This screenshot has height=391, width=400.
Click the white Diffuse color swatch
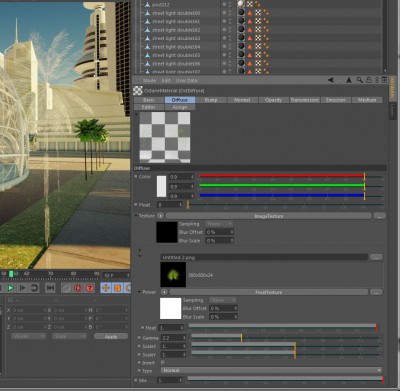coord(161,186)
